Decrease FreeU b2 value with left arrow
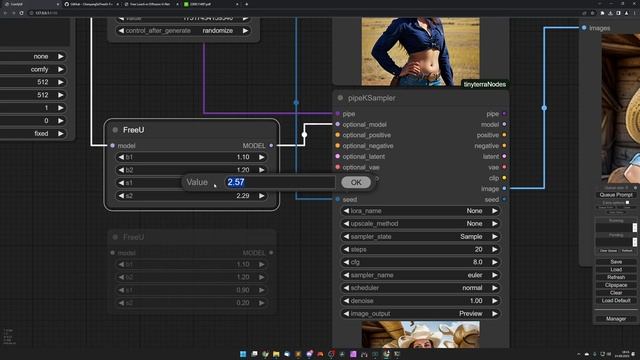This screenshot has width=640, height=360. pyautogui.click(x=121, y=170)
